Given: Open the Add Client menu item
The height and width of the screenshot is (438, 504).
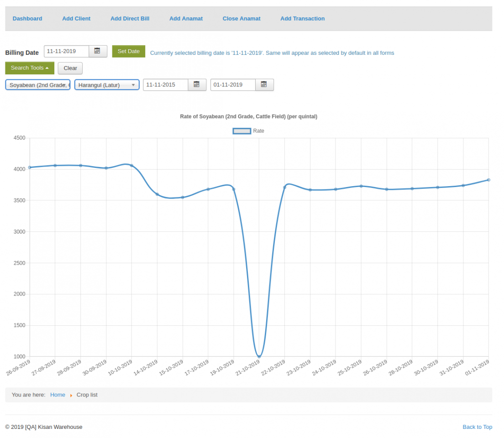Looking at the screenshot, I should click(76, 19).
